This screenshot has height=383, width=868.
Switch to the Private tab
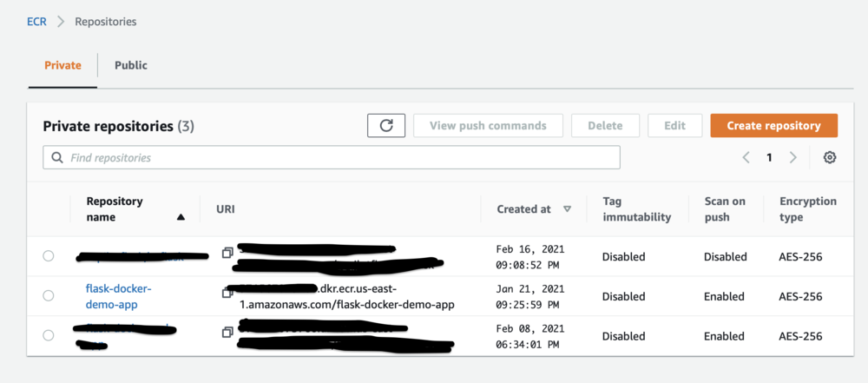[x=62, y=65]
